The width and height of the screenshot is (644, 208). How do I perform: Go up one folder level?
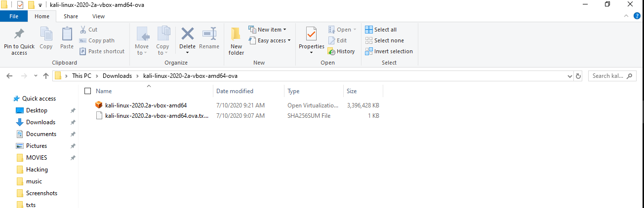pos(46,76)
